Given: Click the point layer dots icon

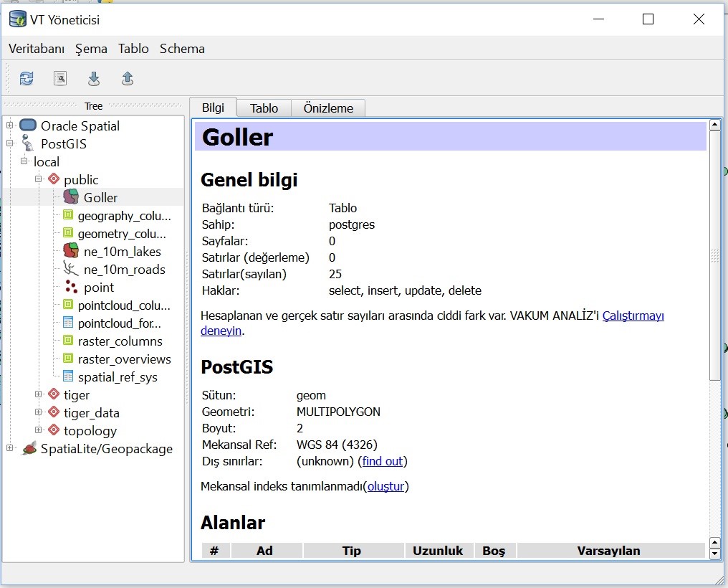Looking at the screenshot, I should 71,287.
